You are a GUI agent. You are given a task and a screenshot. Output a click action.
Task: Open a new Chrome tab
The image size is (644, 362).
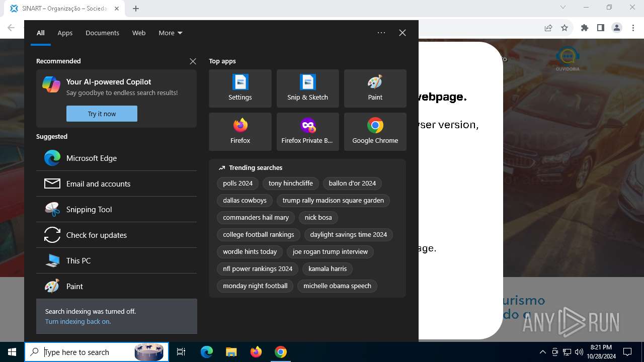pos(136,9)
